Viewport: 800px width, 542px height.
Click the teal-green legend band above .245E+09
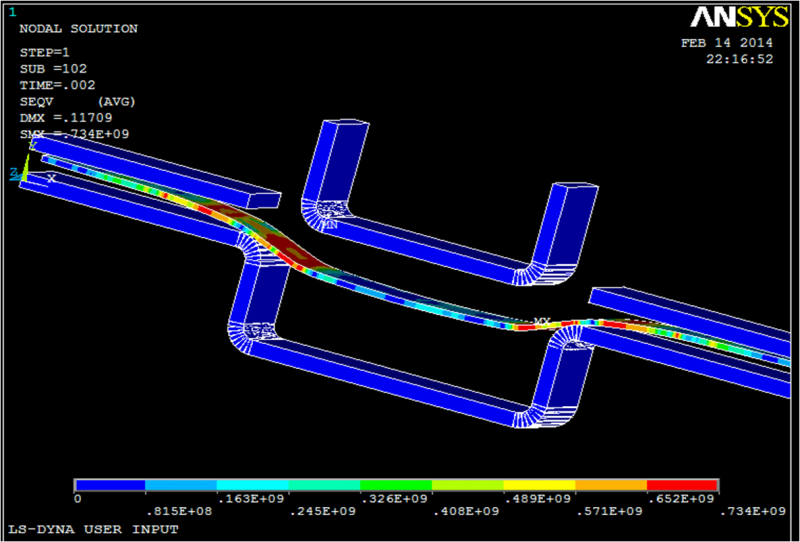(x=324, y=485)
